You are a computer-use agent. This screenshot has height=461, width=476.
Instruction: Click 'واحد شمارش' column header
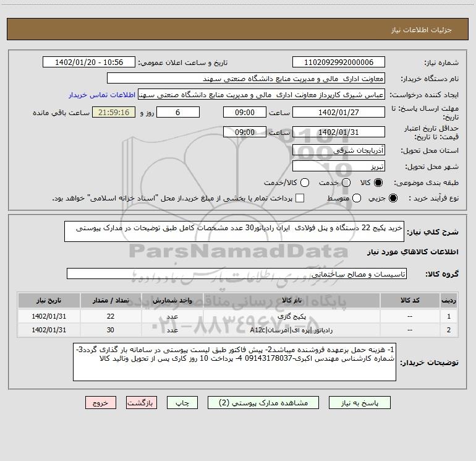(172, 300)
